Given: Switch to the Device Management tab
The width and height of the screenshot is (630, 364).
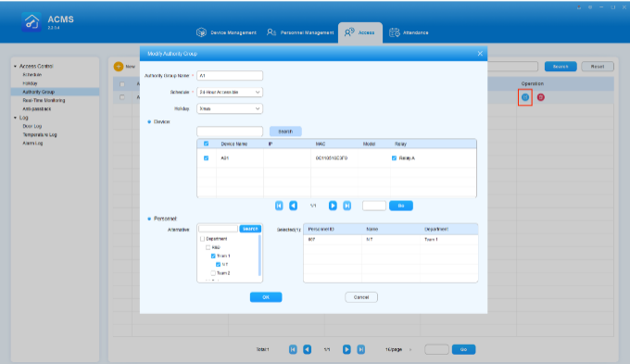Looking at the screenshot, I should tap(226, 32).
